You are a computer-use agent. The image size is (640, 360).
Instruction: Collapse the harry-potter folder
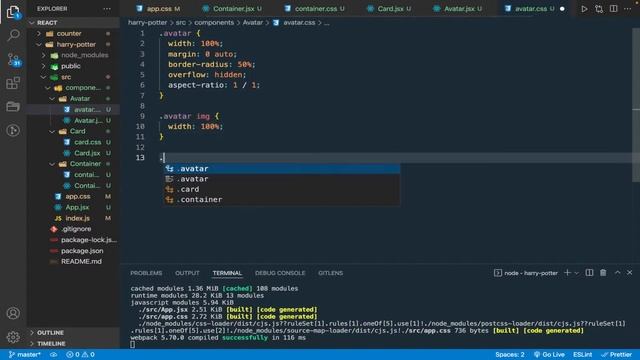pyautogui.click(x=73, y=44)
